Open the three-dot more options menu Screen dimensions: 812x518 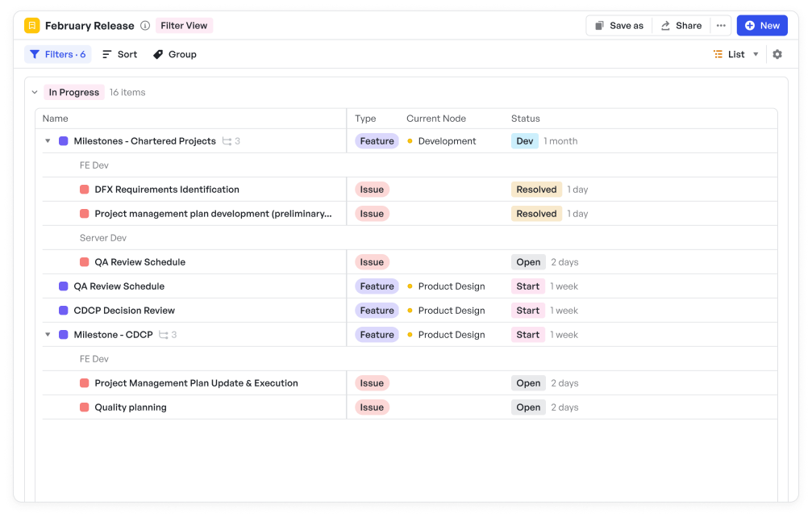click(x=721, y=26)
